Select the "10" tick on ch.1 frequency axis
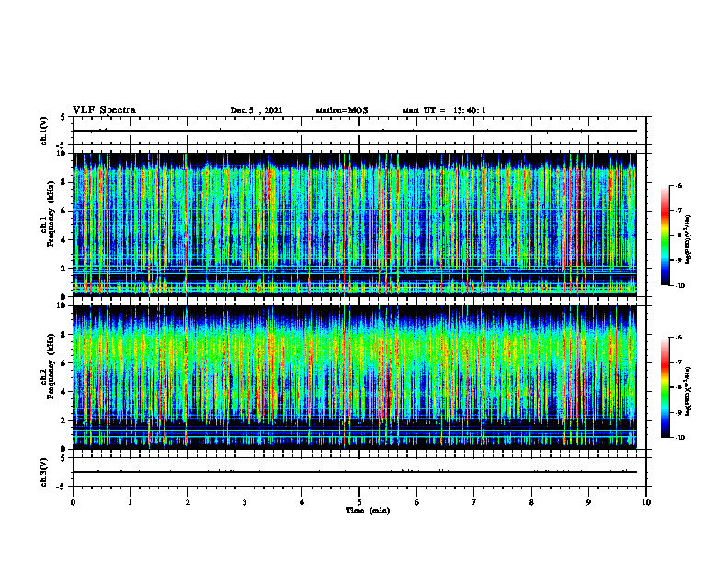This screenshot has width=728, height=563. (x=62, y=154)
